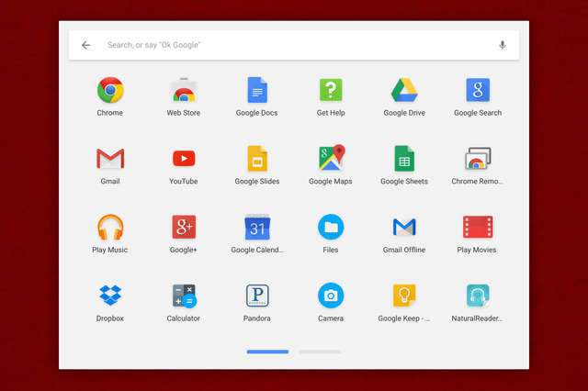Launch the Google+ app
Viewport: 588px width, 391px height.
coord(184,227)
